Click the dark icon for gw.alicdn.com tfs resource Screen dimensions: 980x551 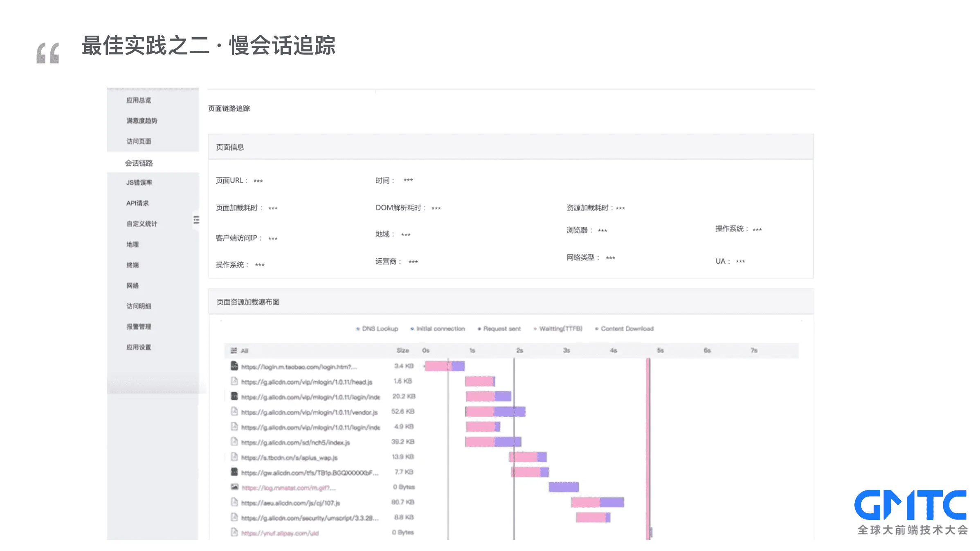pyautogui.click(x=234, y=472)
